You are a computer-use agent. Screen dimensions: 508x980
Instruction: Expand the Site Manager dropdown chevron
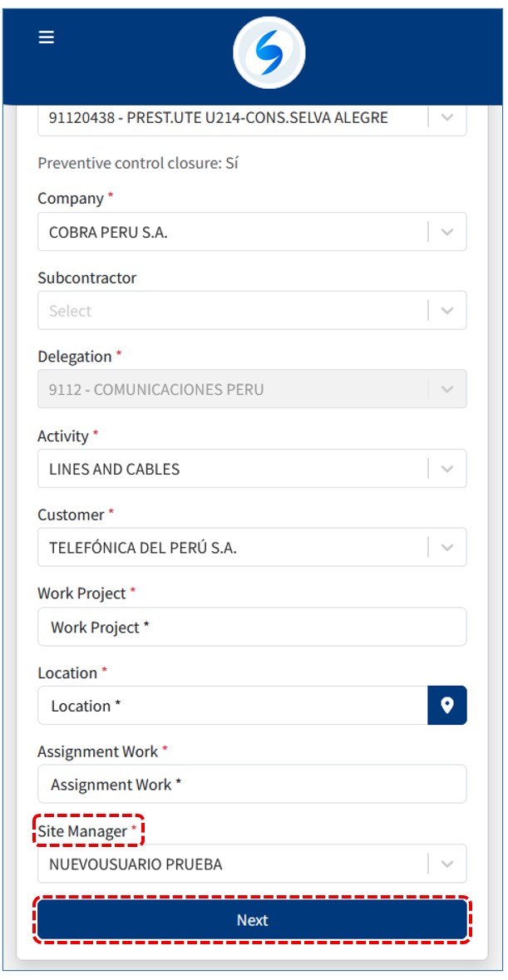tap(447, 864)
